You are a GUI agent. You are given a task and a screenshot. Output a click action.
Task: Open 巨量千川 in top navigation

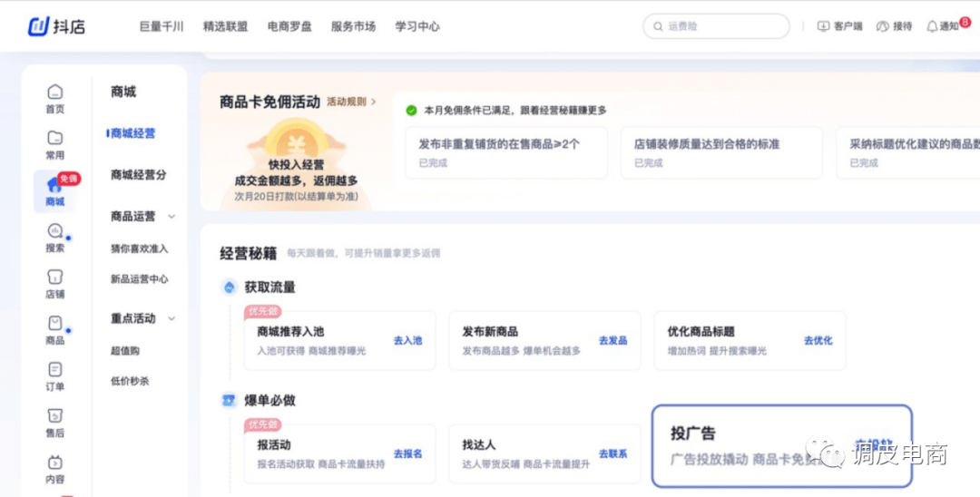tap(162, 26)
